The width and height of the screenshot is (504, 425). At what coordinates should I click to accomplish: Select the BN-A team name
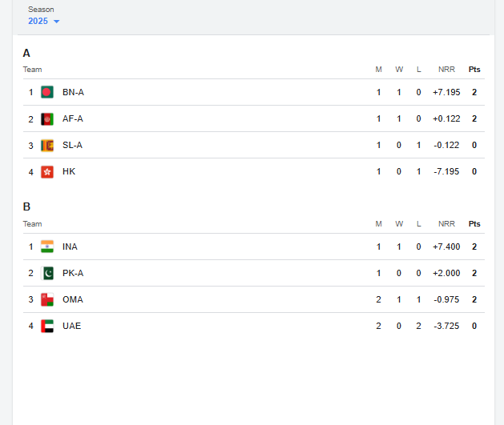coord(73,92)
